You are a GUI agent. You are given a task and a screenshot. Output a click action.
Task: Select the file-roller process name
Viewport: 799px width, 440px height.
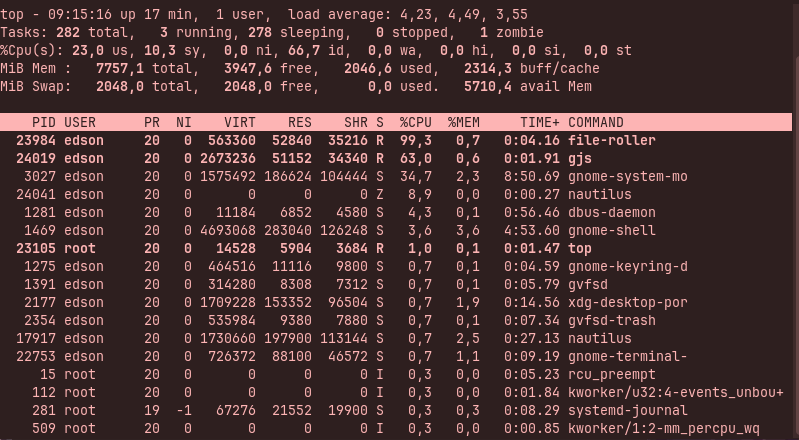(x=611, y=140)
